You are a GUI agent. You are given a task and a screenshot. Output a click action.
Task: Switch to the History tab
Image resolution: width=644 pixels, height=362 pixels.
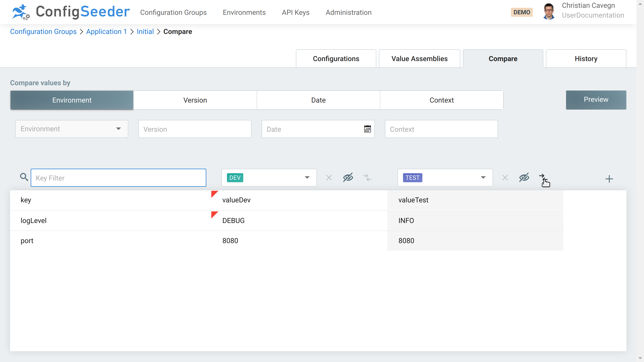coord(586,59)
